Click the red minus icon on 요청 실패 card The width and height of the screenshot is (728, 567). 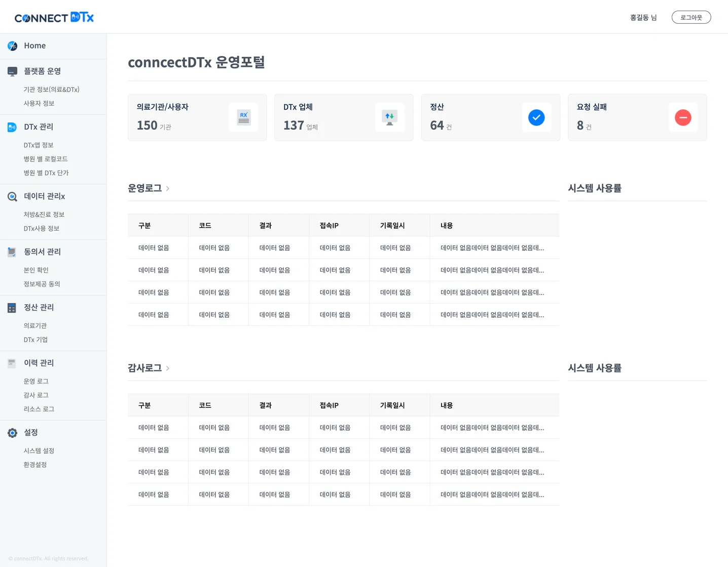[x=683, y=118]
